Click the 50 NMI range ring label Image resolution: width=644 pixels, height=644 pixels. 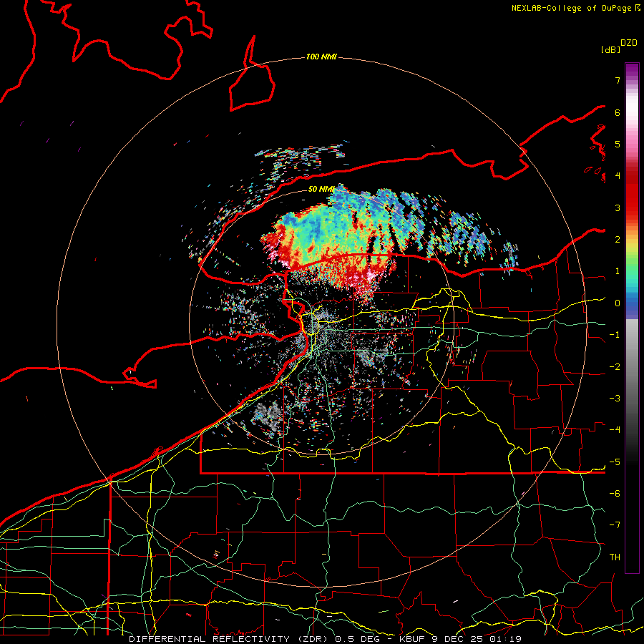tap(321, 189)
